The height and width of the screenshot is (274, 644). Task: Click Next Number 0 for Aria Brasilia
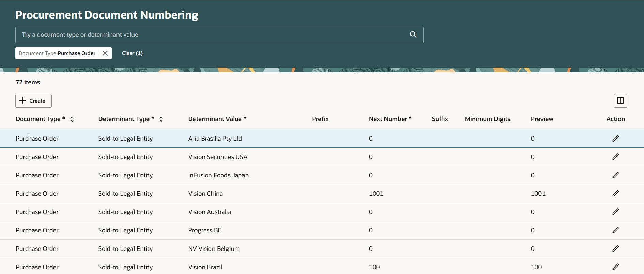(x=371, y=139)
